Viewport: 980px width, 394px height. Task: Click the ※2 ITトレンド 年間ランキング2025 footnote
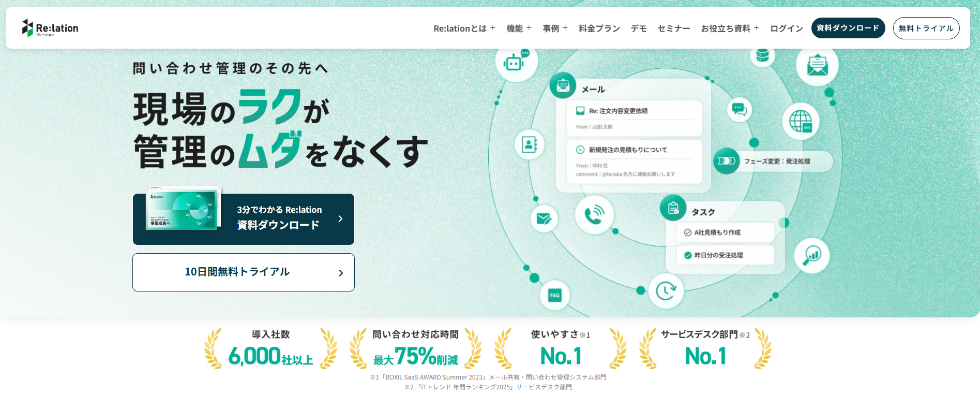(488, 387)
